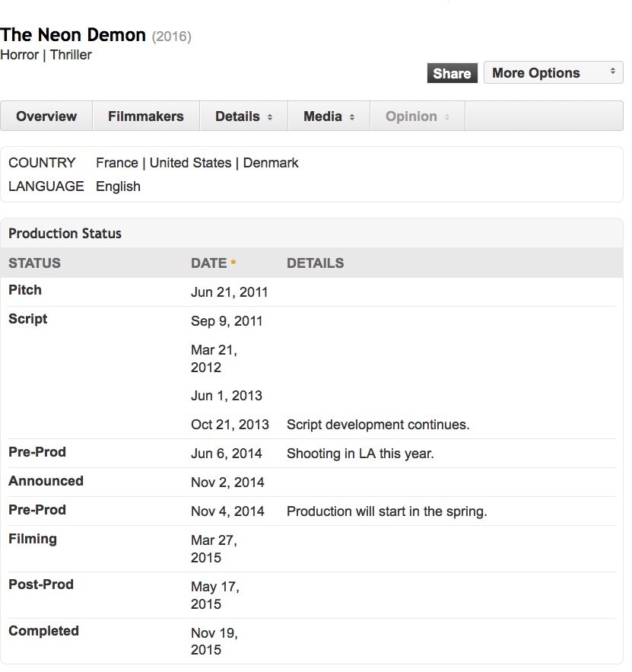Click the Production Status panel header
Image resolution: width=632 pixels, height=672 pixels.
[65, 234]
